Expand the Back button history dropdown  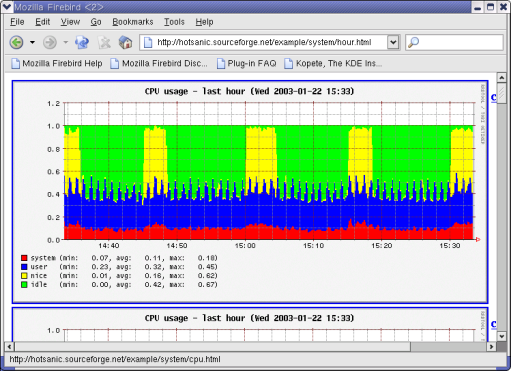pyautogui.click(x=32, y=42)
